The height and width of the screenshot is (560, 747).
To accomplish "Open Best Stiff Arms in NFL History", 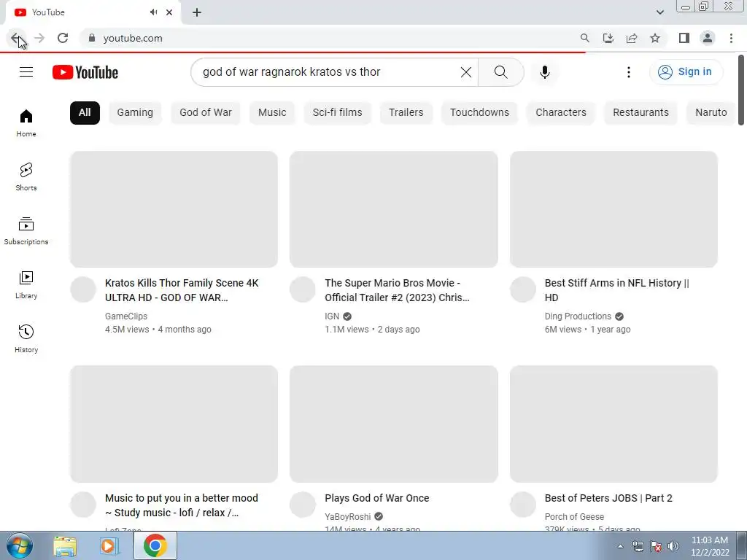I will 616,290.
